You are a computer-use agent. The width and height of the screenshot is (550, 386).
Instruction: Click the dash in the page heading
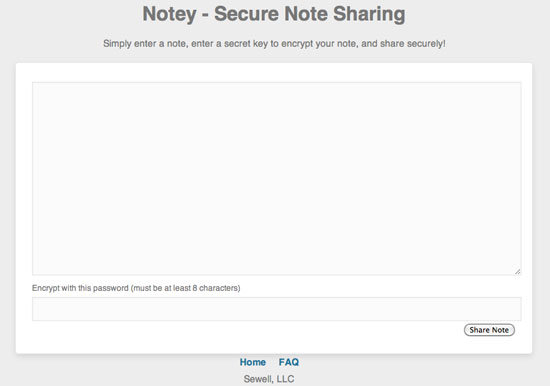coord(205,15)
